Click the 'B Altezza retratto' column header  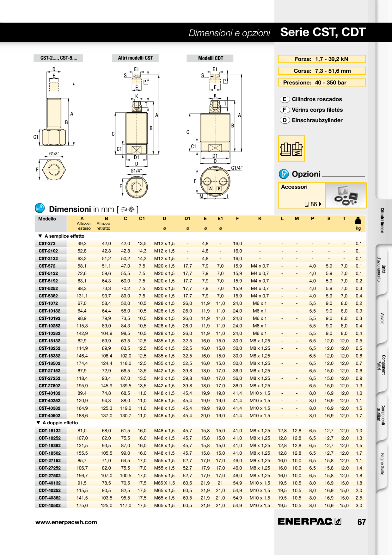[104, 223]
